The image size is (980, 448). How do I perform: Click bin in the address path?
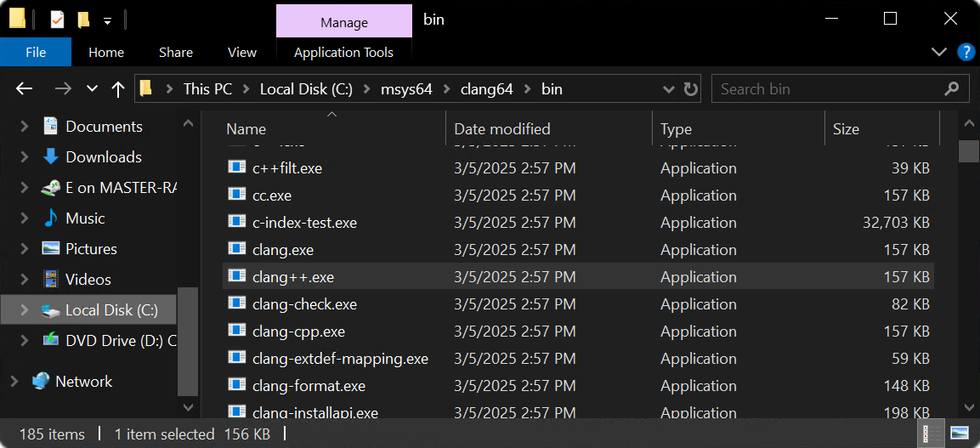pos(552,89)
